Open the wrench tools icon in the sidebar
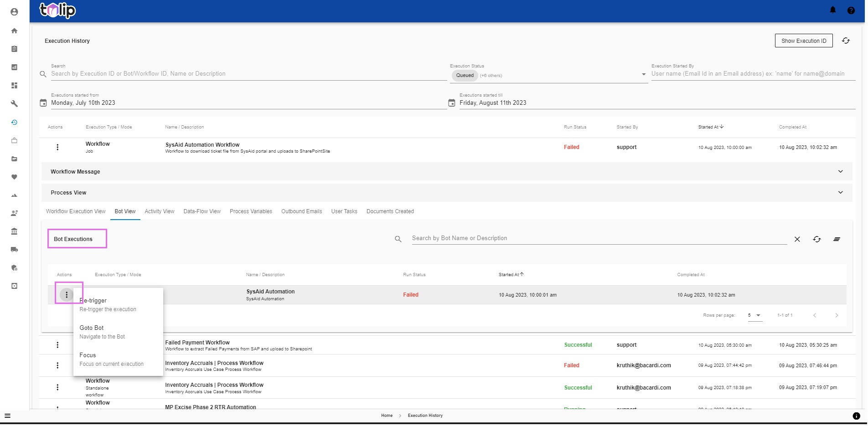 (14, 103)
